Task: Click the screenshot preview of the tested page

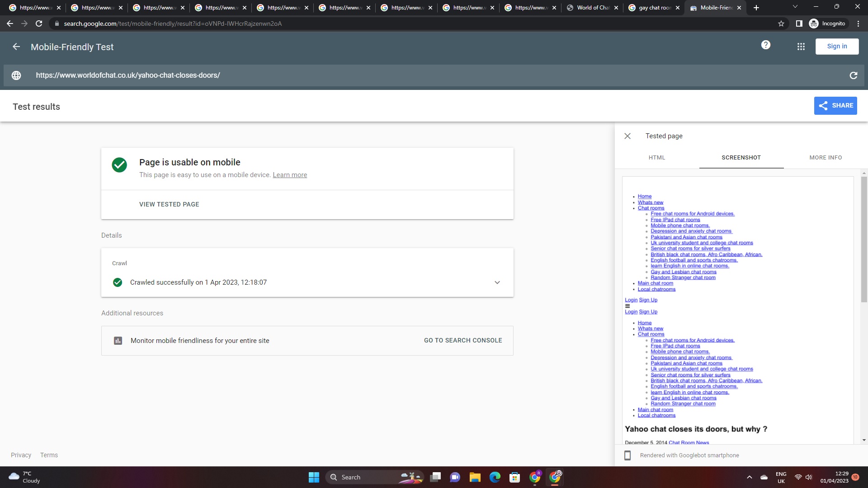Action: (738, 310)
